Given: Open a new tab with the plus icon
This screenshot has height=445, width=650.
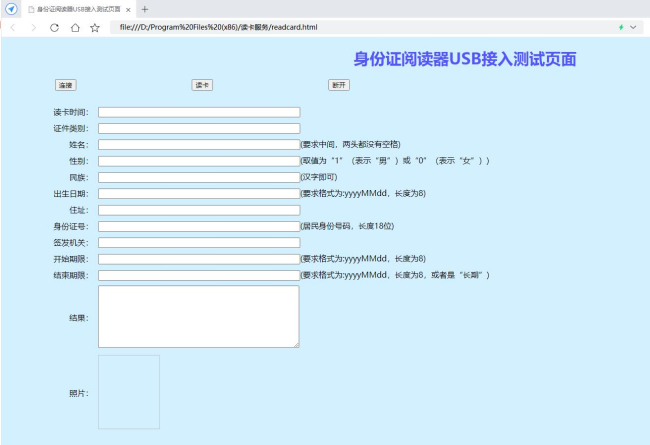Looking at the screenshot, I should tap(145, 9).
